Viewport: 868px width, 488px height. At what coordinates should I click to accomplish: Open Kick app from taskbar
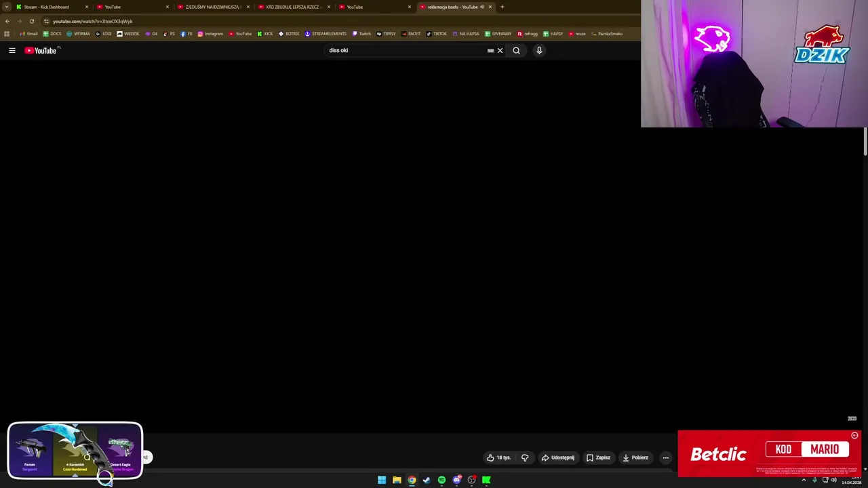(486, 480)
